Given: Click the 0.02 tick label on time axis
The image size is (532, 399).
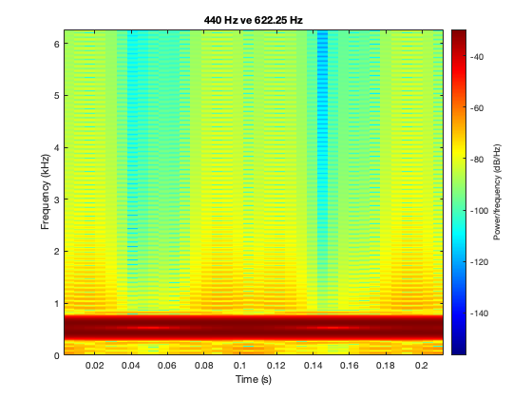Looking at the screenshot, I should pyautogui.click(x=94, y=366).
